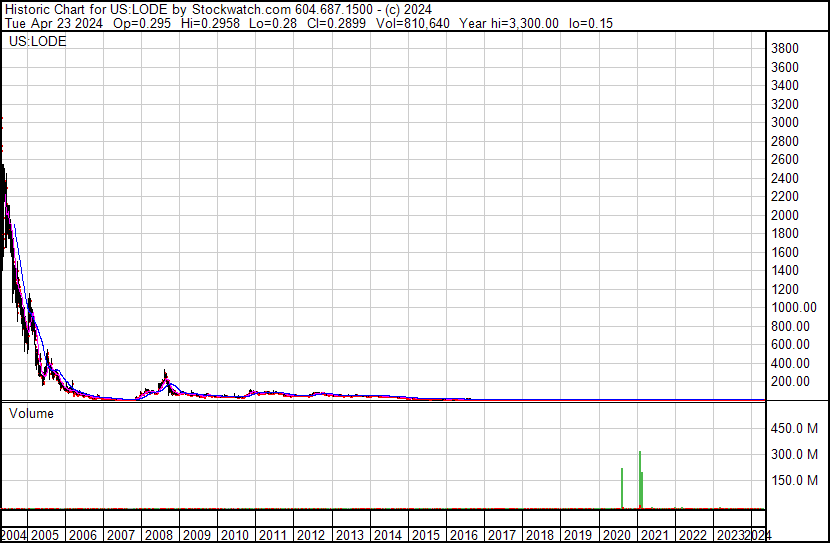Click the 2008 price peak on the chart

(165, 372)
